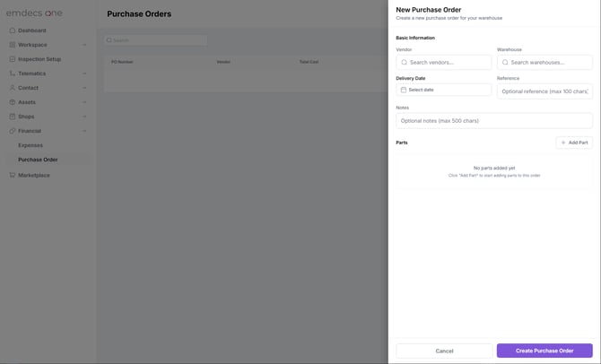Open the Select date picker
The width and height of the screenshot is (601, 364).
443,90
